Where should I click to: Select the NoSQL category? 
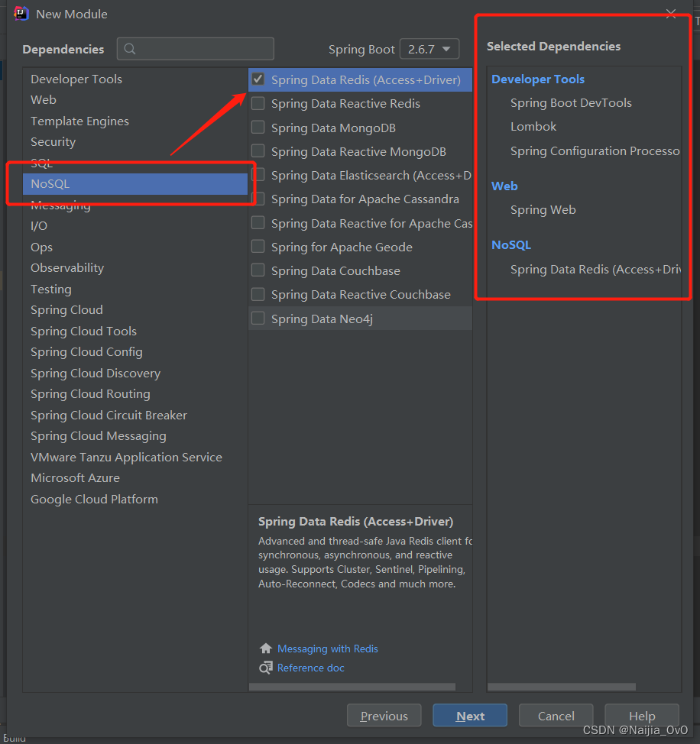point(134,183)
